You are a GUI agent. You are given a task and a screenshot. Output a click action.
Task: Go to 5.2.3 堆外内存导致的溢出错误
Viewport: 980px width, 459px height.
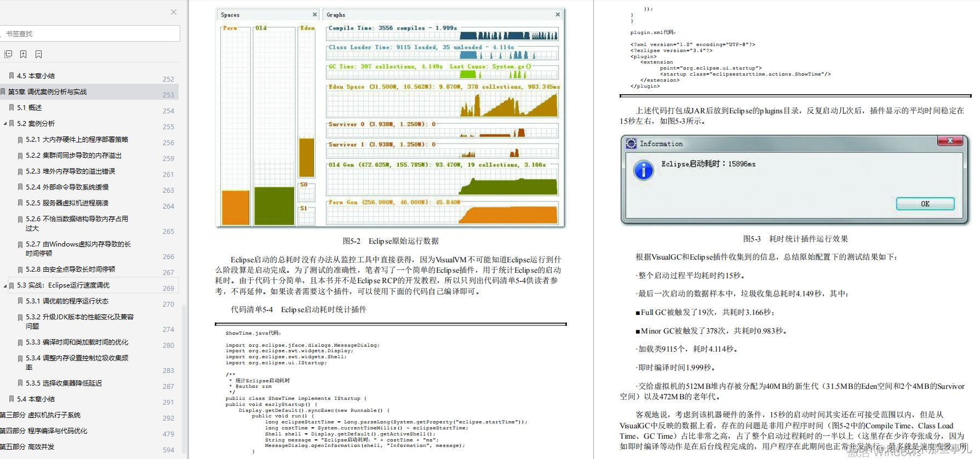pyautogui.click(x=70, y=171)
